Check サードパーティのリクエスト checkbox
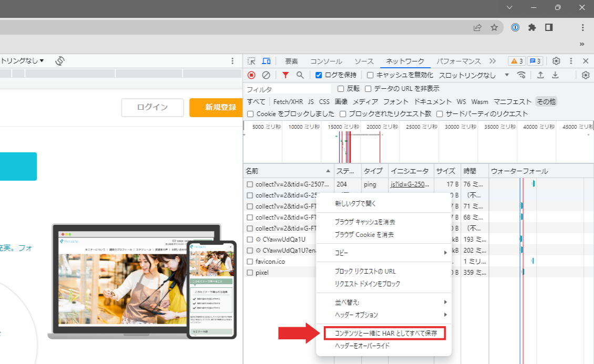This screenshot has height=364, width=594. tap(439, 114)
